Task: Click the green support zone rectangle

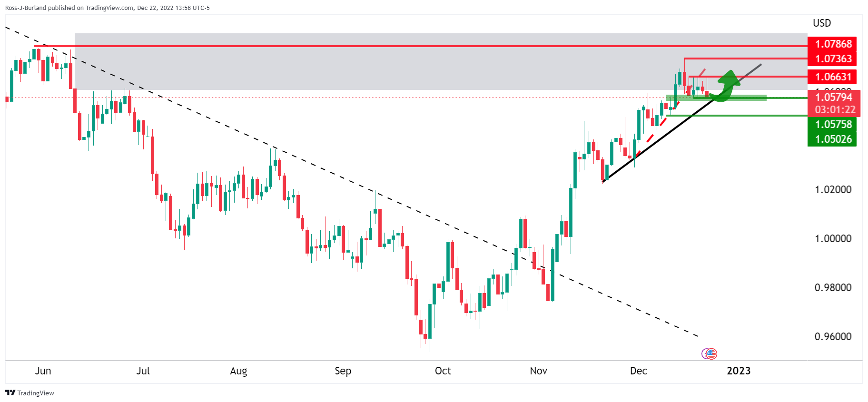Action: (x=742, y=98)
